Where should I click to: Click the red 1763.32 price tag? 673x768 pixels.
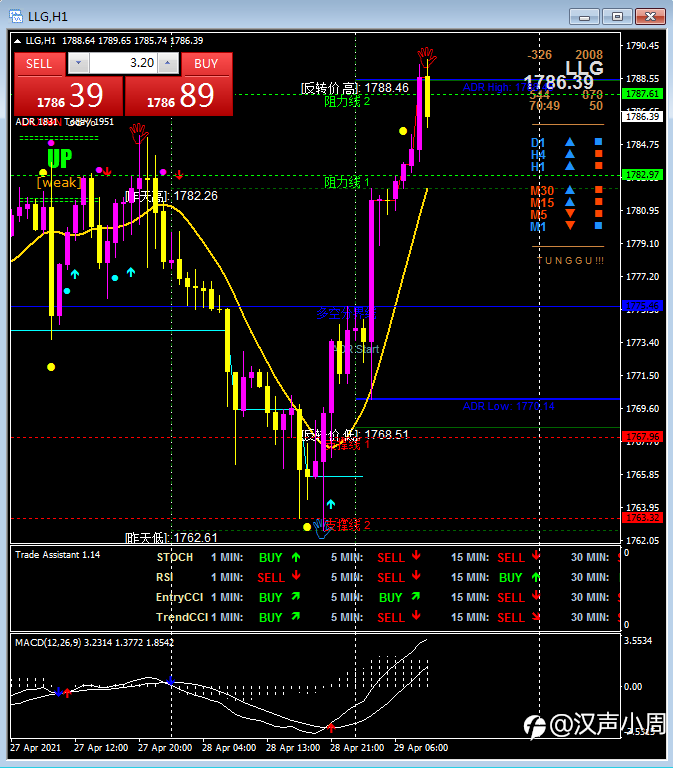coord(642,518)
